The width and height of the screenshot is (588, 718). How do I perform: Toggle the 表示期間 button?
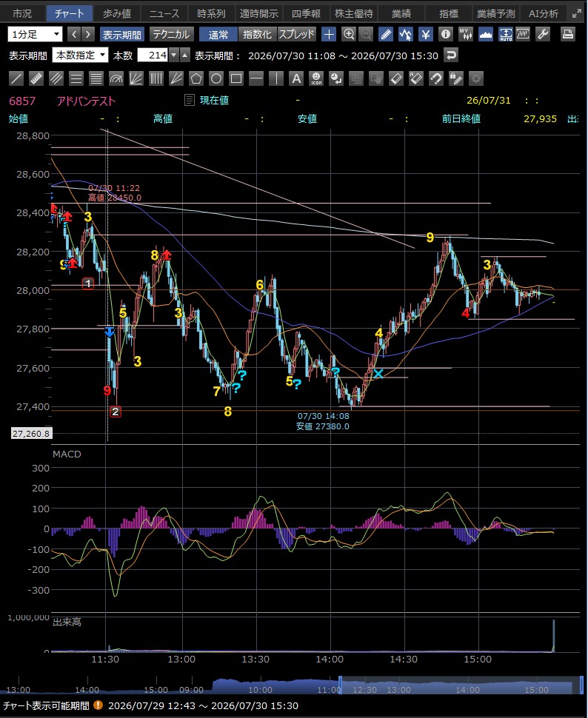point(122,34)
